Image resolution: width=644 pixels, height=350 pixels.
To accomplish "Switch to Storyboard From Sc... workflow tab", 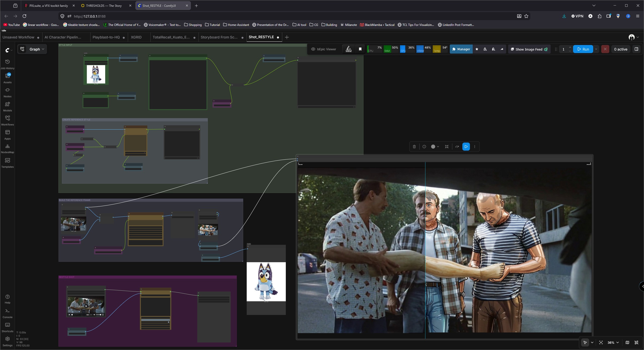I will pyautogui.click(x=222, y=37).
